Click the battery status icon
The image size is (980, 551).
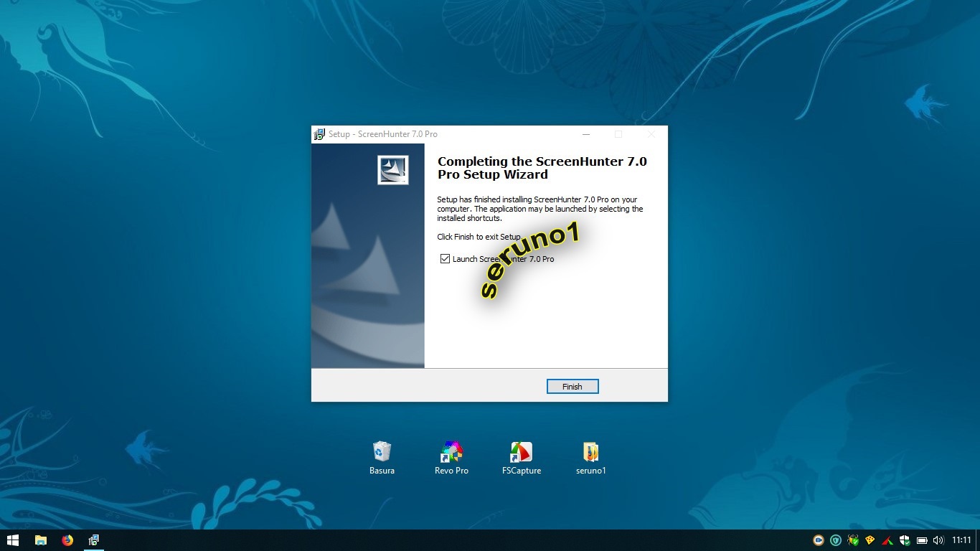(x=922, y=540)
